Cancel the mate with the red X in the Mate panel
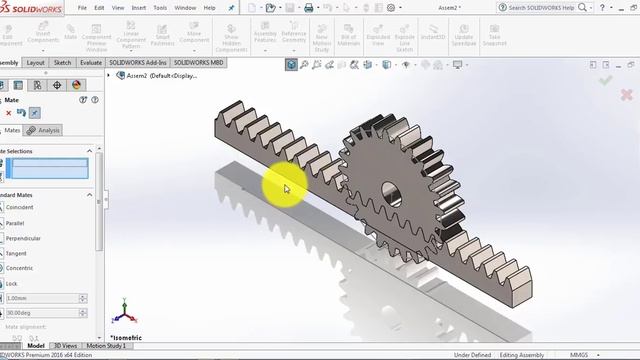 tap(9, 113)
